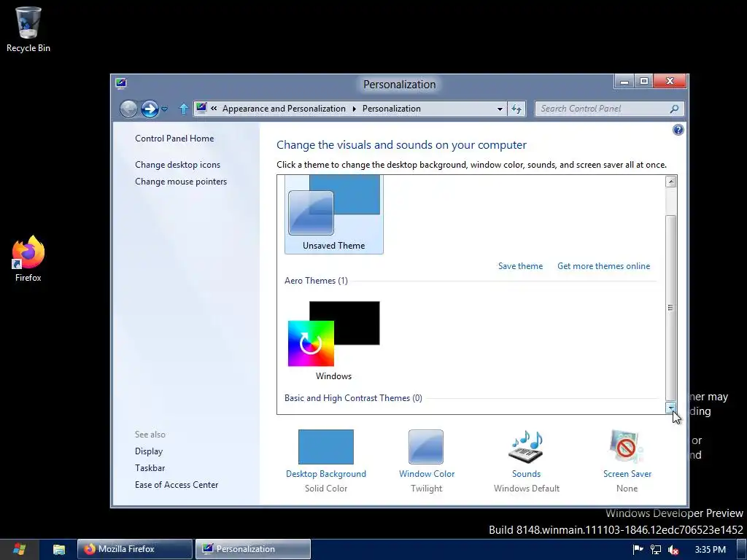This screenshot has height=560, width=747.
Task: Click the refresh button beside the address bar
Action: click(x=516, y=109)
